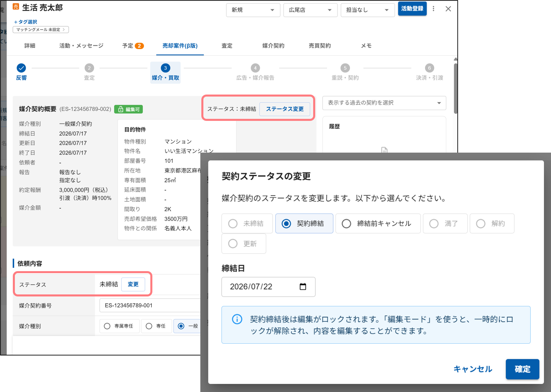Click the 物件種別 value マンション
Image resolution: width=551 pixels, height=392 pixels.
tap(178, 141)
